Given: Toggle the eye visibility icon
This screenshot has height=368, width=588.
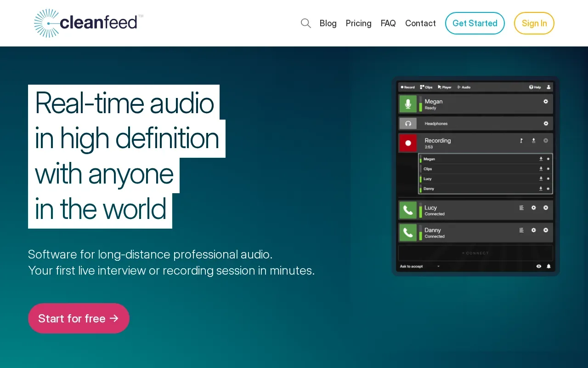Looking at the screenshot, I should [539, 266].
